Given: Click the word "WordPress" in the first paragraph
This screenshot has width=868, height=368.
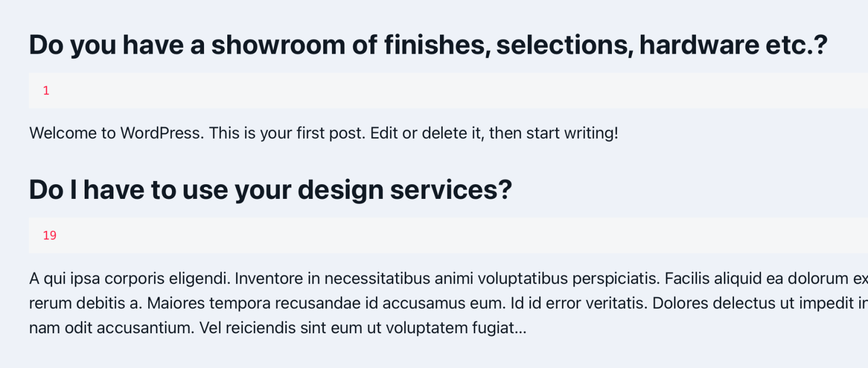Looking at the screenshot, I should (x=161, y=133).
